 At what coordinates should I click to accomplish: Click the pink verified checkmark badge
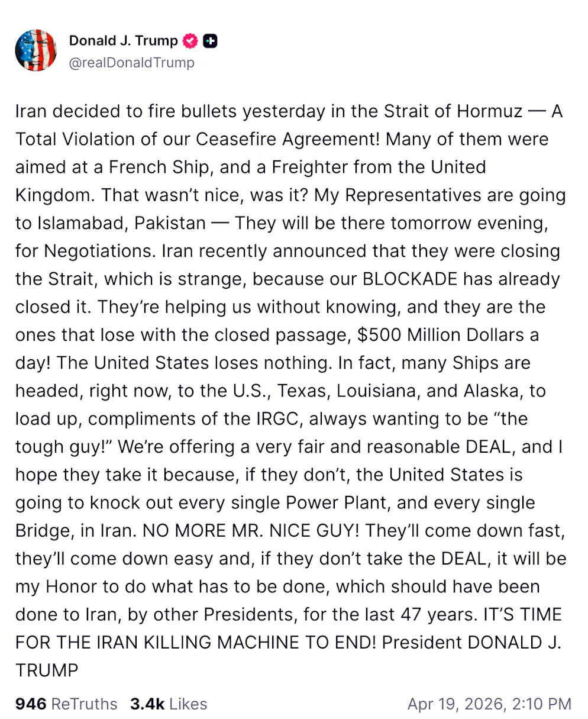point(190,41)
